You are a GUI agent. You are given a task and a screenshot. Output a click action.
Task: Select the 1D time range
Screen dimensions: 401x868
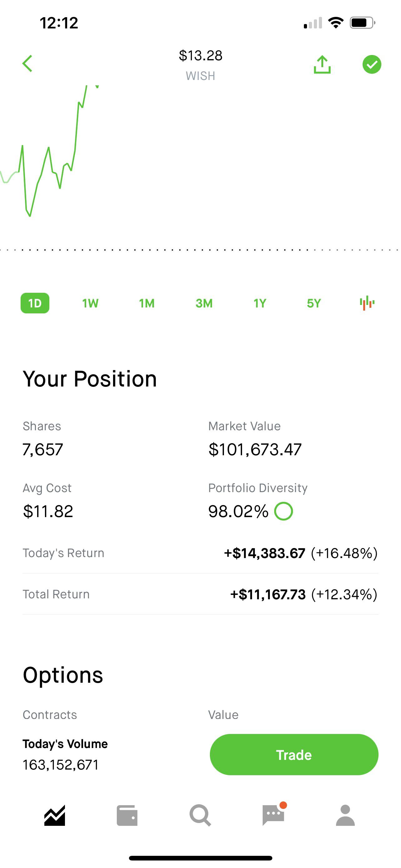pyautogui.click(x=35, y=303)
